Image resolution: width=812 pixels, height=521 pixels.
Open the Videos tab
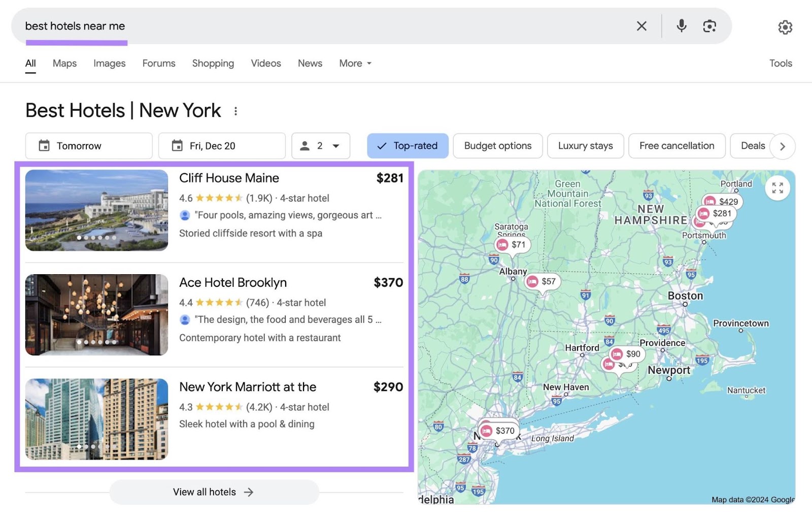(266, 63)
